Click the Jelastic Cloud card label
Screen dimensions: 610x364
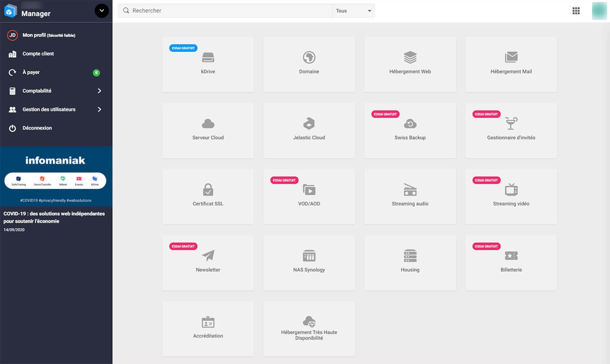tap(309, 138)
